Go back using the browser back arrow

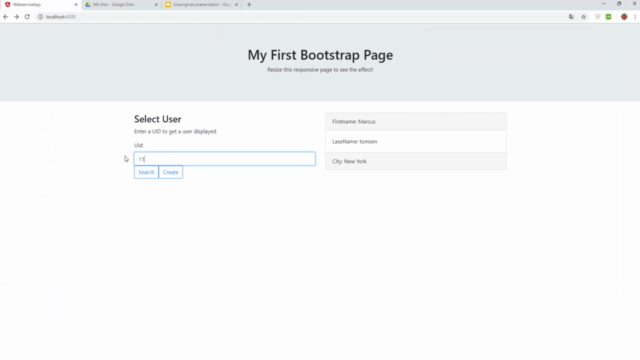coord(6,17)
